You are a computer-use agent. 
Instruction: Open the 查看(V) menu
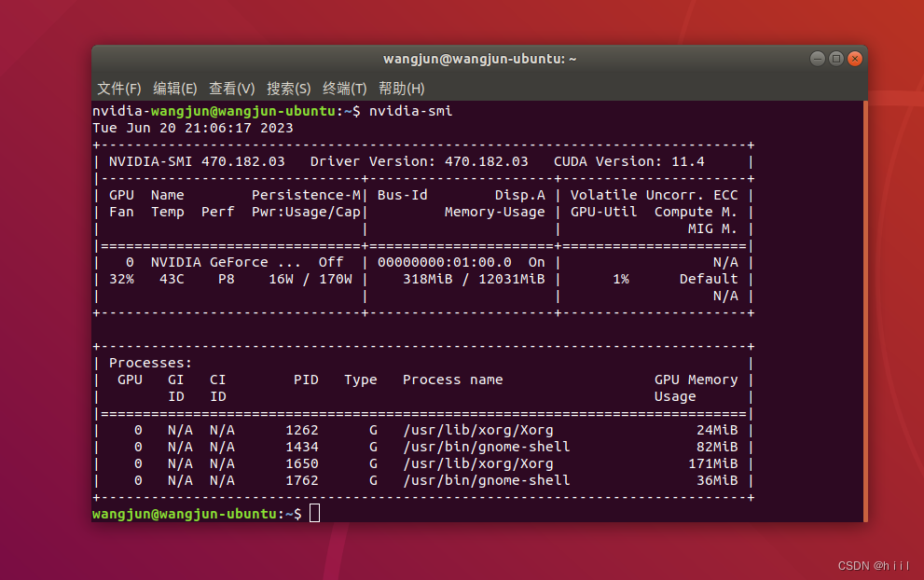coord(231,89)
